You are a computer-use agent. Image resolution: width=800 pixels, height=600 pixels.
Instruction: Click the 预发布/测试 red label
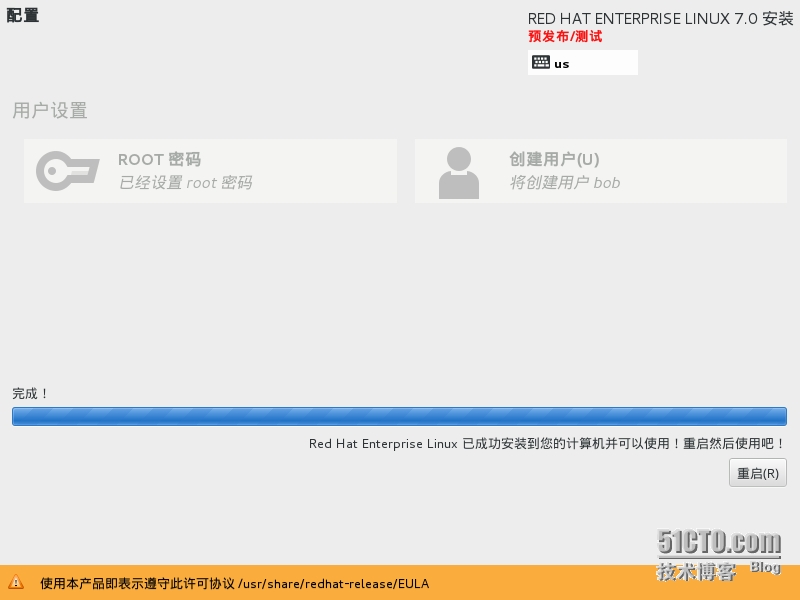(x=565, y=36)
